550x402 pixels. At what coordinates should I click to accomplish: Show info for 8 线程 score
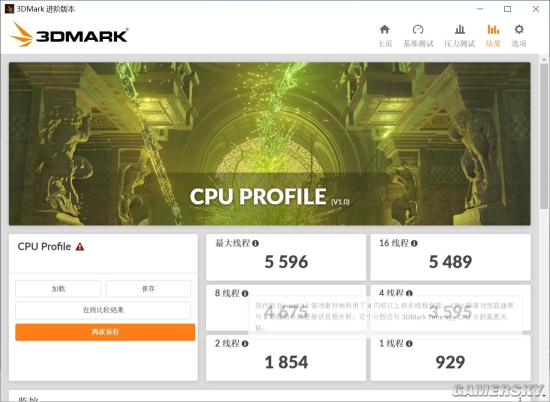tap(245, 293)
